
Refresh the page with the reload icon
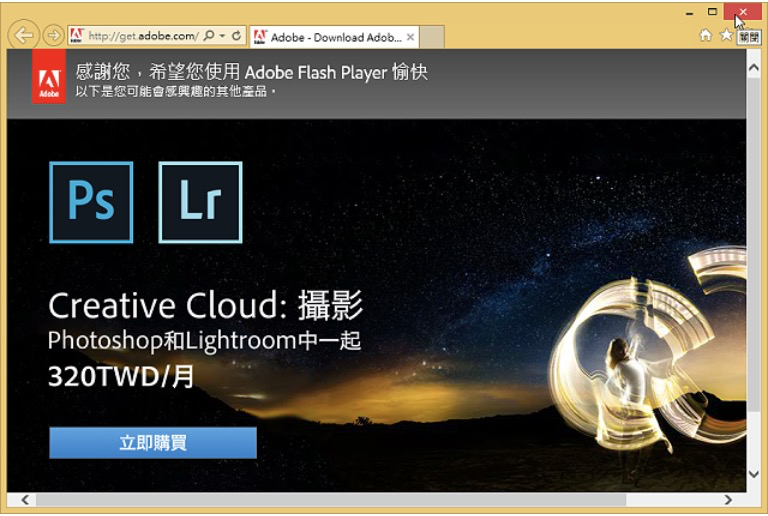(237, 36)
